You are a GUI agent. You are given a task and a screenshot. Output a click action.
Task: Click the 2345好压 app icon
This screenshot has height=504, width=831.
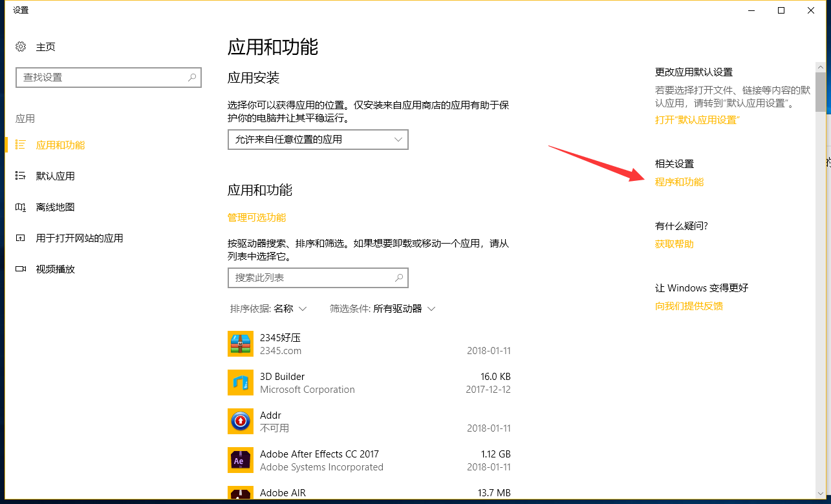(241, 344)
